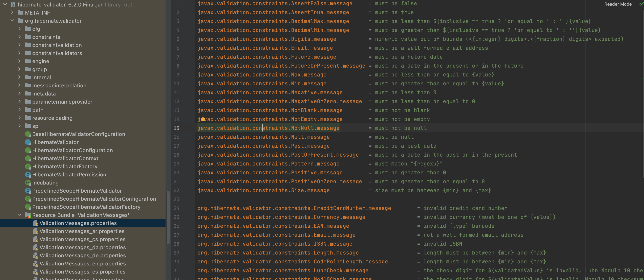Viewport: 644px width, 280px height.
Task: Select ValidationMessages_en.properties in the tree
Action: pyautogui.click(x=83, y=263)
